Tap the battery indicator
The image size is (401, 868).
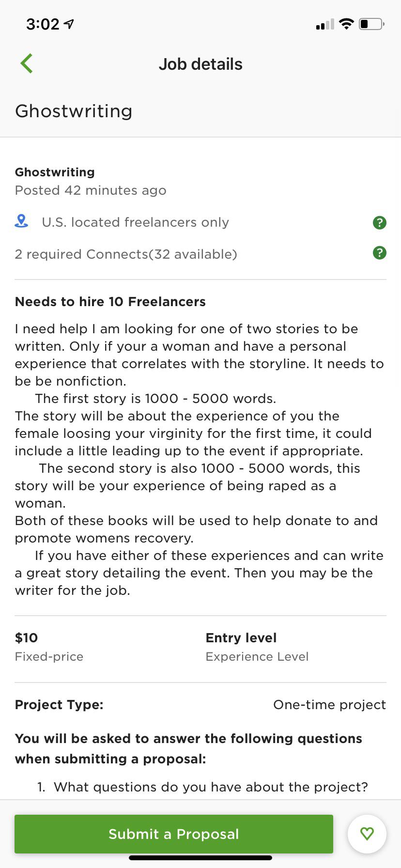[x=371, y=24]
